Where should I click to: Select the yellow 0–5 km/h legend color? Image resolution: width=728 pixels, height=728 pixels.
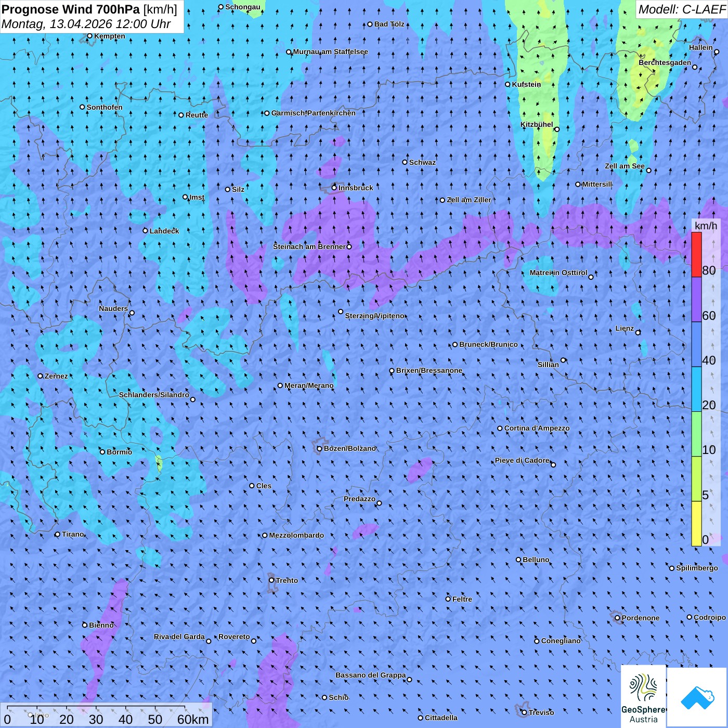696,524
